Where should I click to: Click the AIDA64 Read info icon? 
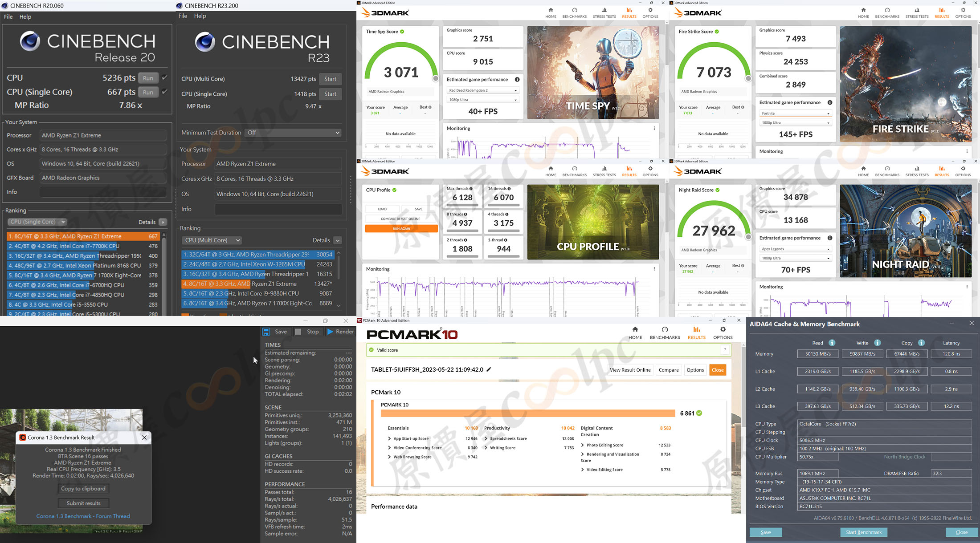point(832,343)
